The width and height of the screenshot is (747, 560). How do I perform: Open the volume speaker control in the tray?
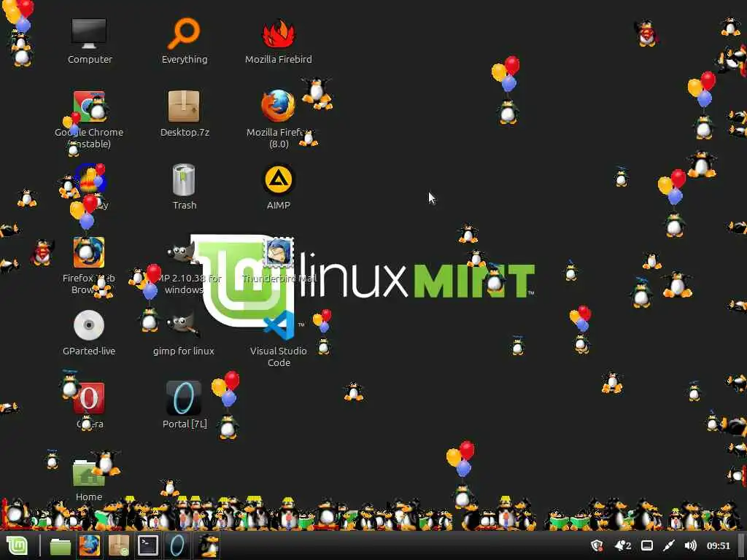[x=690, y=545]
